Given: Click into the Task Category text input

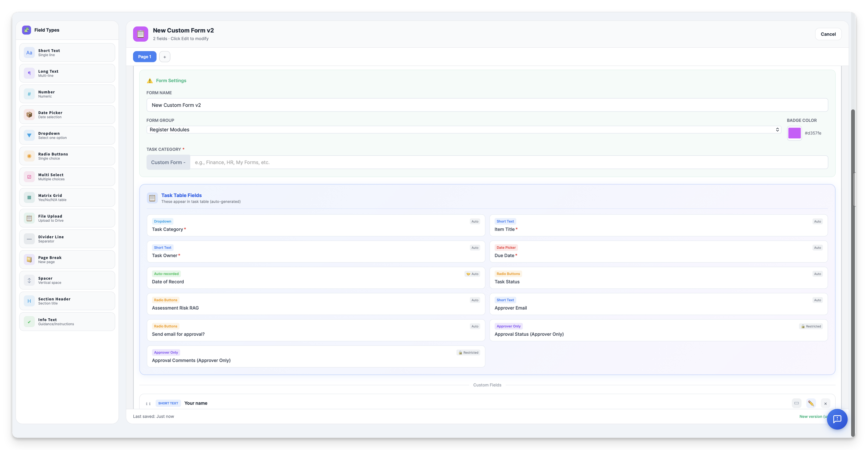Looking at the screenshot, I should click(508, 162).
